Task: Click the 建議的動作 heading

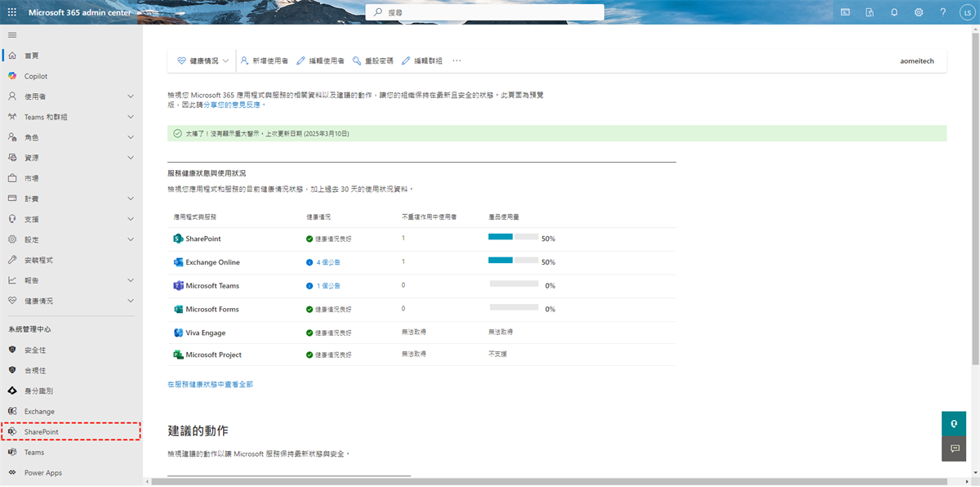Action: pos(198,431)
